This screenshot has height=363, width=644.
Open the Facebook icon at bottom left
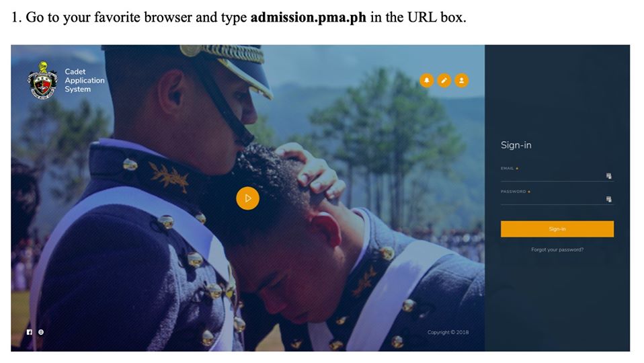pyautogui.click(x=29, y=332)
